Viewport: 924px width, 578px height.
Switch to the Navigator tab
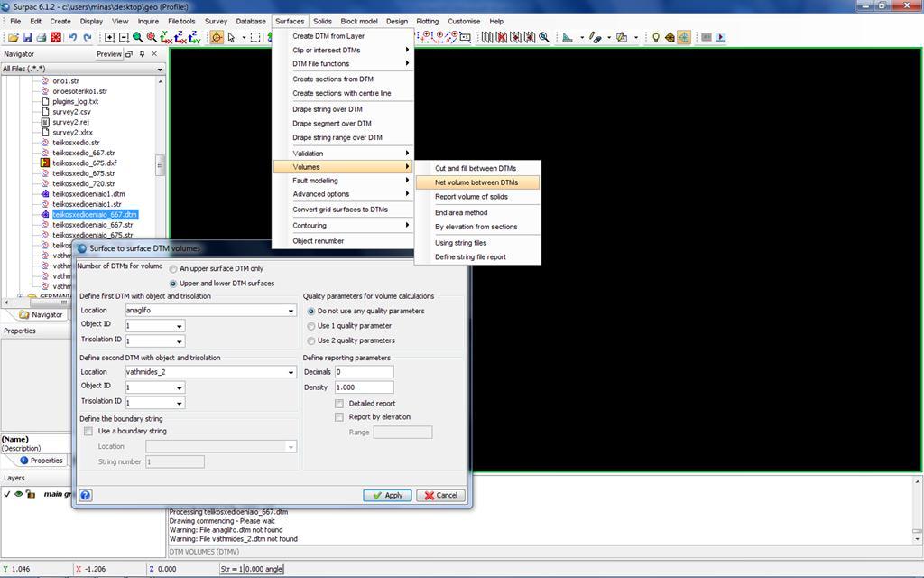coord(41,314)
